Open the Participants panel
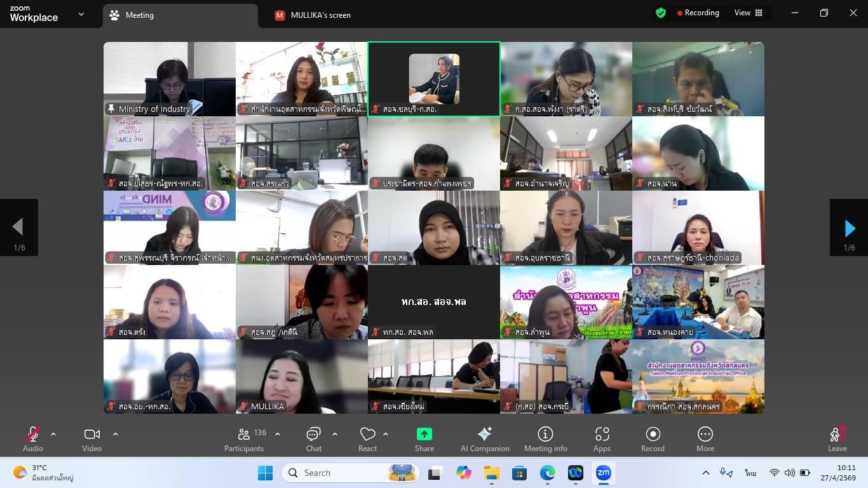 point(244,439)
